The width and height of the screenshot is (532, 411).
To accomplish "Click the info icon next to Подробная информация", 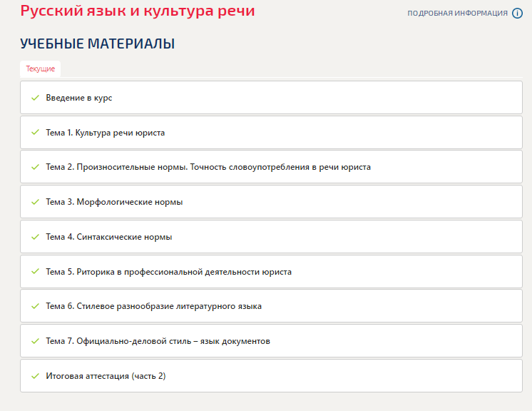I will (517, 14).
